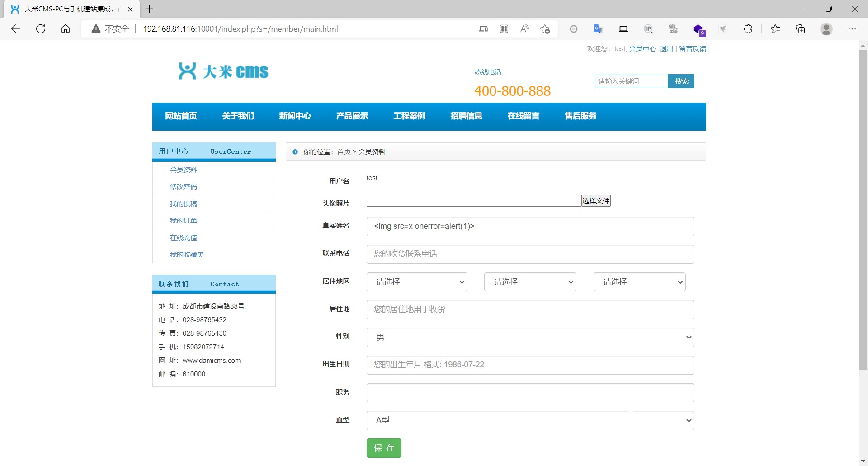Click the 联系电话 phone field

pos(530,254)
